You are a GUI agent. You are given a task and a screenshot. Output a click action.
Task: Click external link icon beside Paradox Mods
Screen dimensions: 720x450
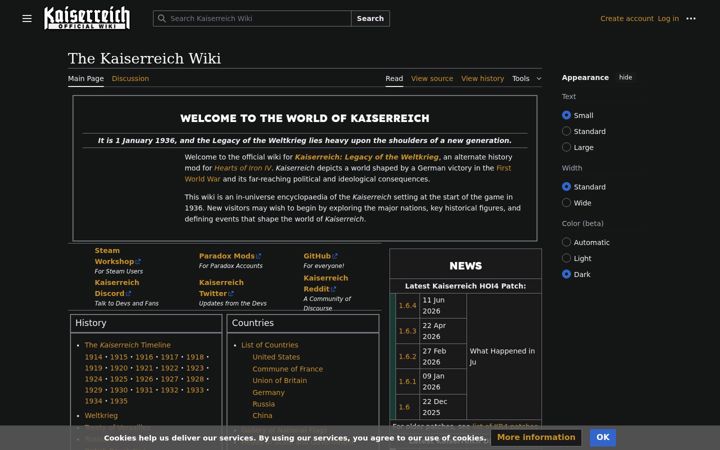(259, 256)
